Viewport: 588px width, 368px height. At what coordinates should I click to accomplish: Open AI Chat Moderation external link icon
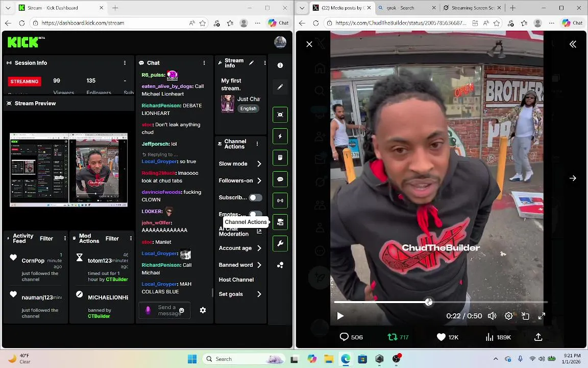(x=259, y=232)
